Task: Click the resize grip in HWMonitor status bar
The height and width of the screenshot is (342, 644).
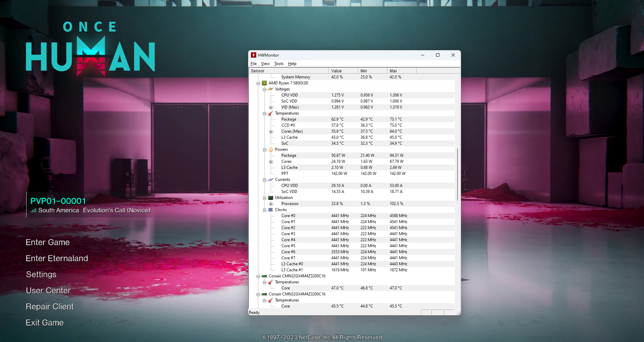Action: coord(458,313)
